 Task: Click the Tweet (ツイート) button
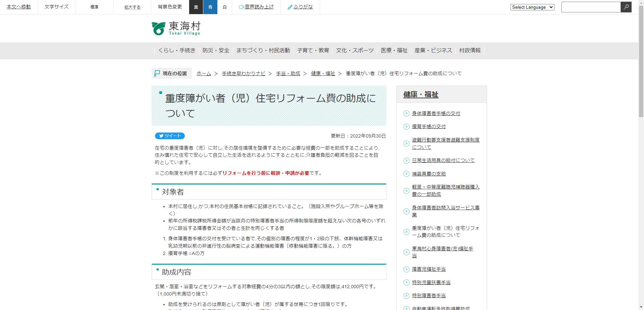[170, 136]
